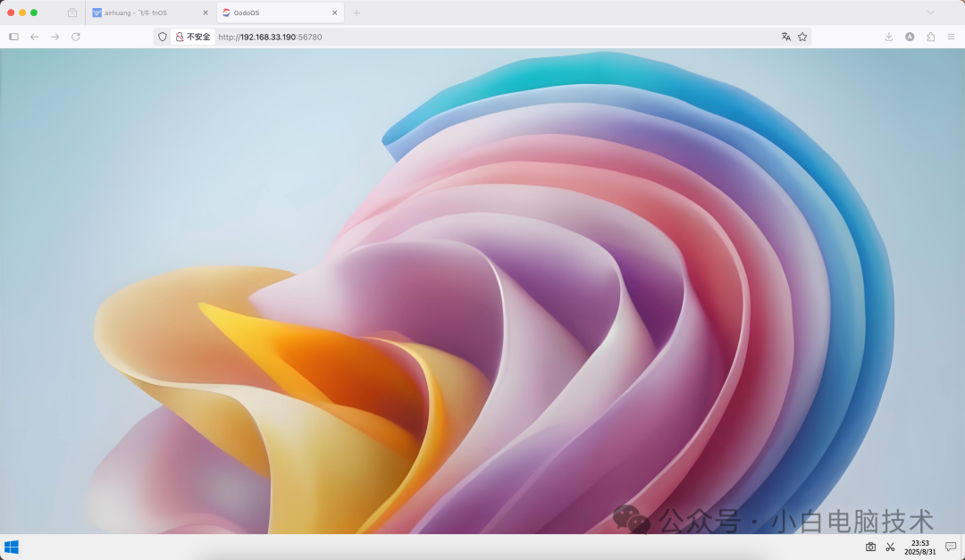Click the scissors capture icon in taskbar
This screenshot has width=965, height=560.
click(890, 547)
